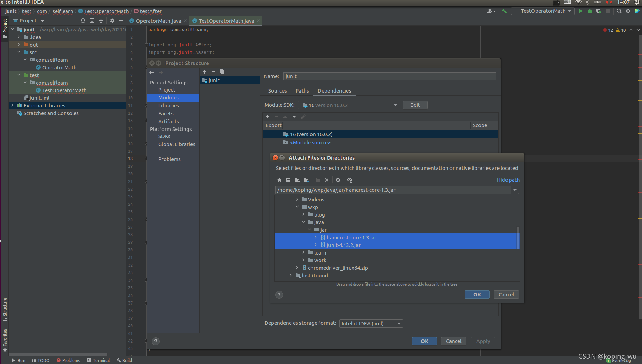Remove the selected module with minus icon

pyautogui.click(x=213, y=72)
